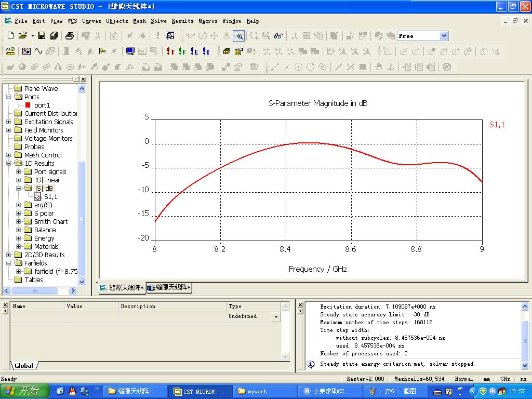Select the Global parameter tab
The width and height of the screenshot is (532, 399).
pos(24,366)
